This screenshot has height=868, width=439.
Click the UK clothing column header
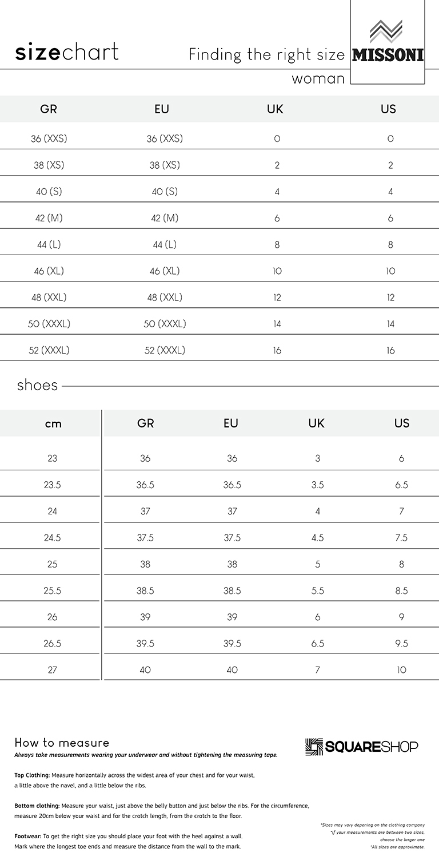[x=275, y=109]
